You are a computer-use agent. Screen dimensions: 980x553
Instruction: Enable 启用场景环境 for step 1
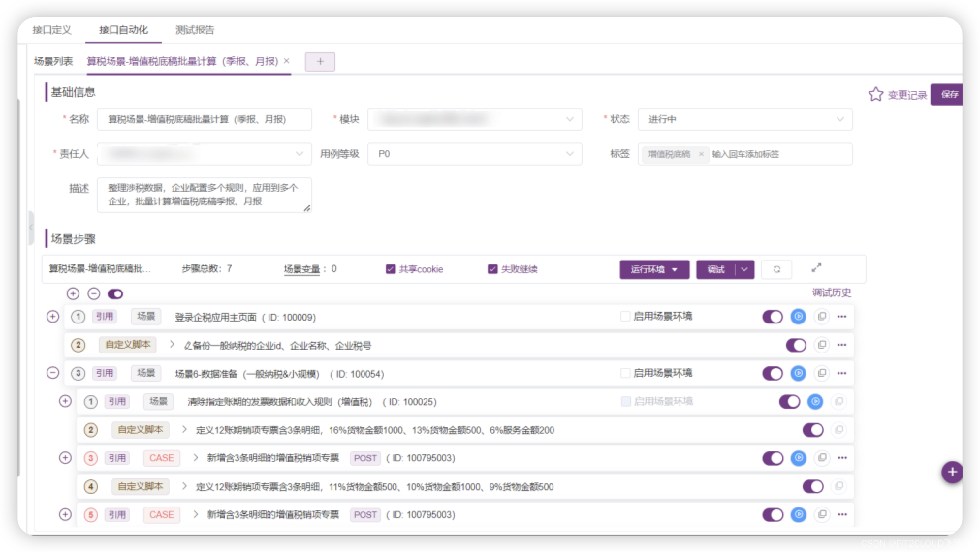click(625, 316)
